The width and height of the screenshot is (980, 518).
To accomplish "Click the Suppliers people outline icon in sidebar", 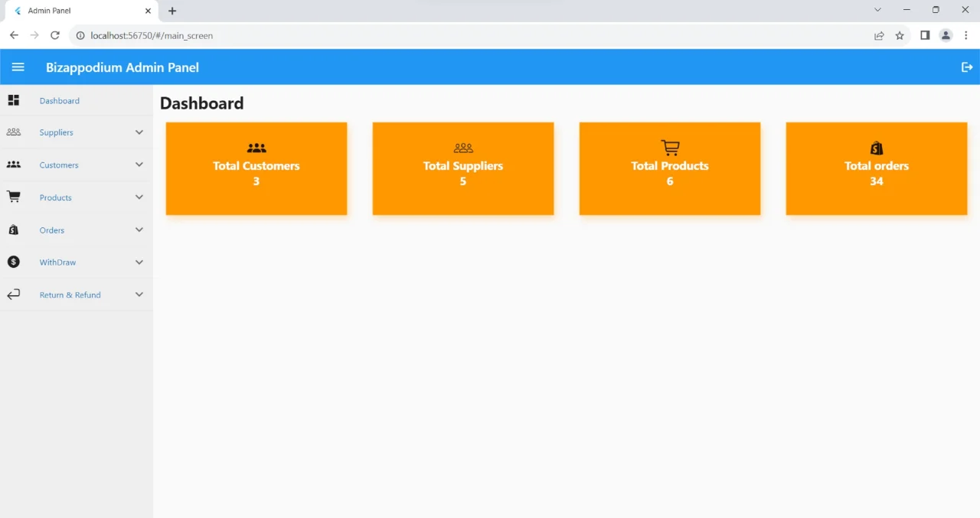I will (14, 132).
